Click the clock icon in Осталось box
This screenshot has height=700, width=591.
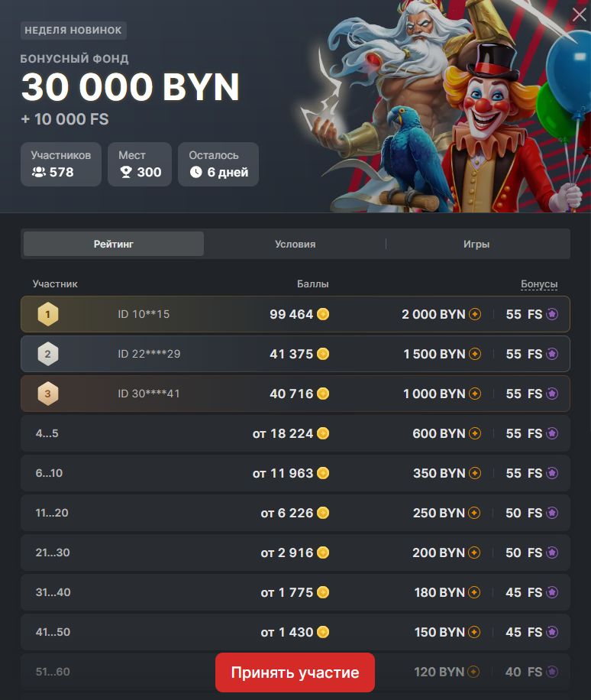[x=195, y=172]
